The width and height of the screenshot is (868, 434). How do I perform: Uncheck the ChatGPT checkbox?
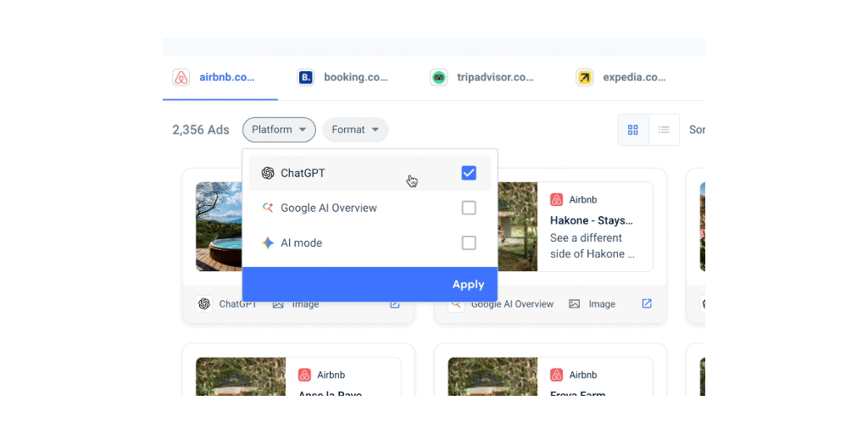tap(469, 173)
